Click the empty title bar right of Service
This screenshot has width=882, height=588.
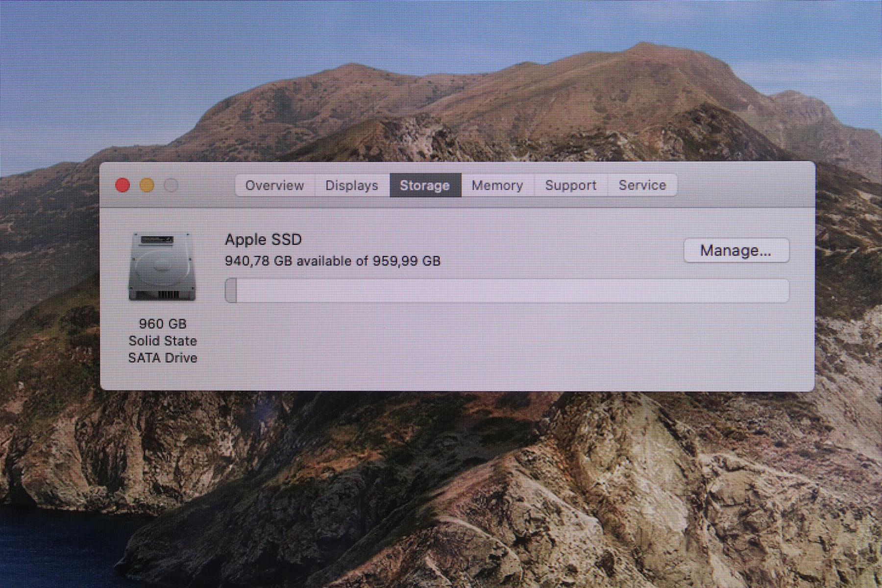click(x=745, y=186)
